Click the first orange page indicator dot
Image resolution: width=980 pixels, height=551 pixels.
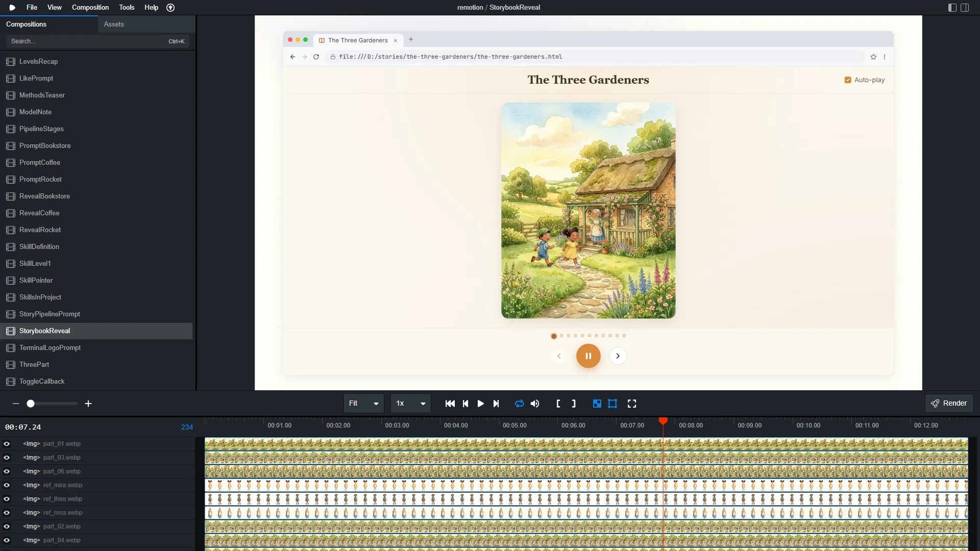pos(554,336)
